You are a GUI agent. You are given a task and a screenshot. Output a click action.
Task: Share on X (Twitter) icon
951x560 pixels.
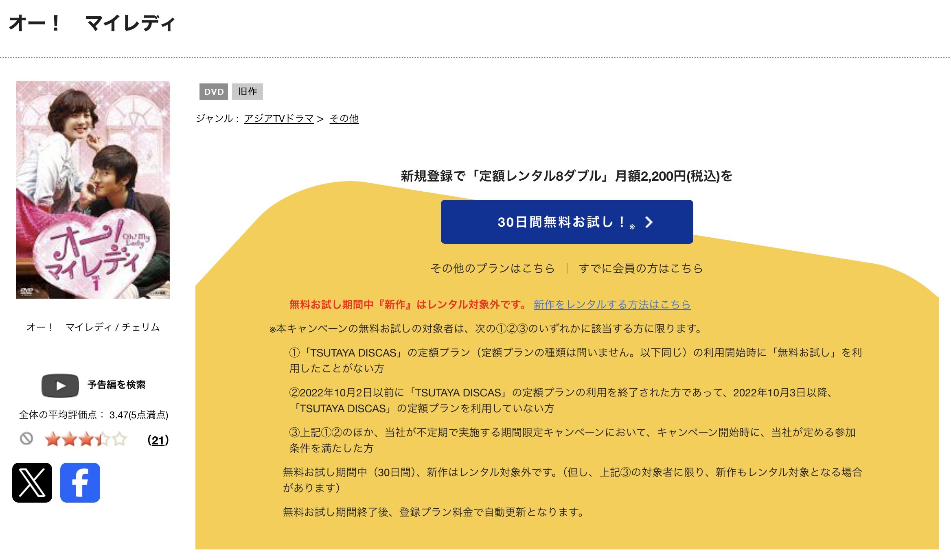tap(32, 483)
